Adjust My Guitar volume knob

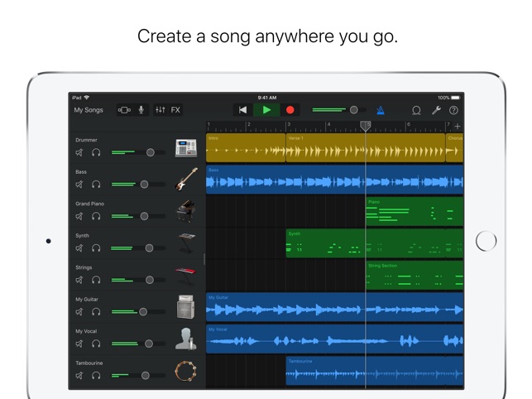(143, 312)
